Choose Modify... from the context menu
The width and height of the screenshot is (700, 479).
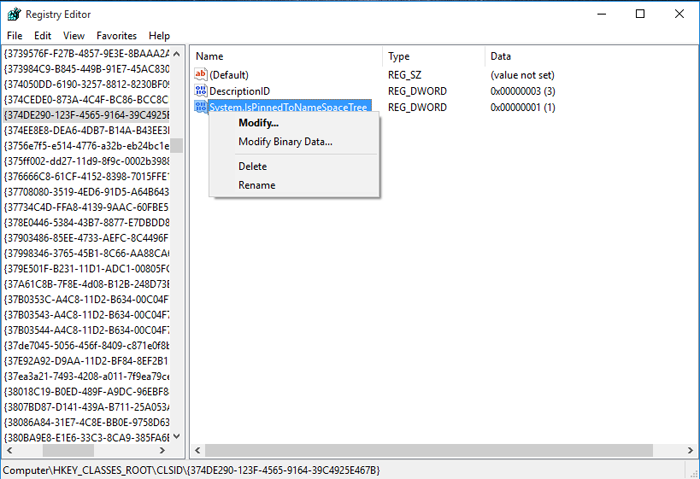point(294,123)
